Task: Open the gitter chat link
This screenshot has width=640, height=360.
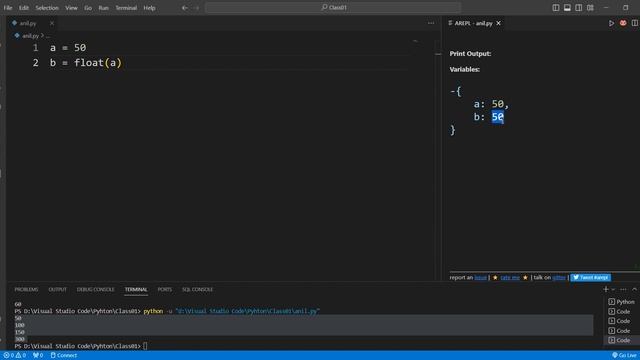Action: pos(559,278)
